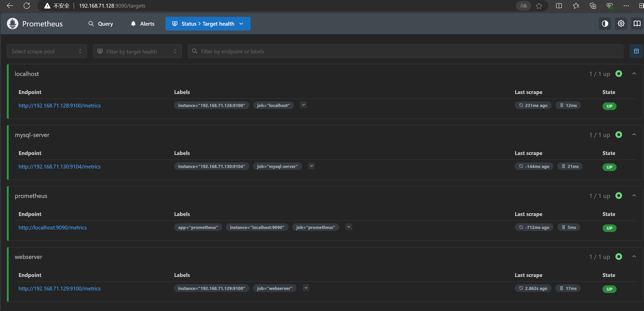
Task: Click the "-144ms ago" last scrape badge
Action: tap(534, 166)
